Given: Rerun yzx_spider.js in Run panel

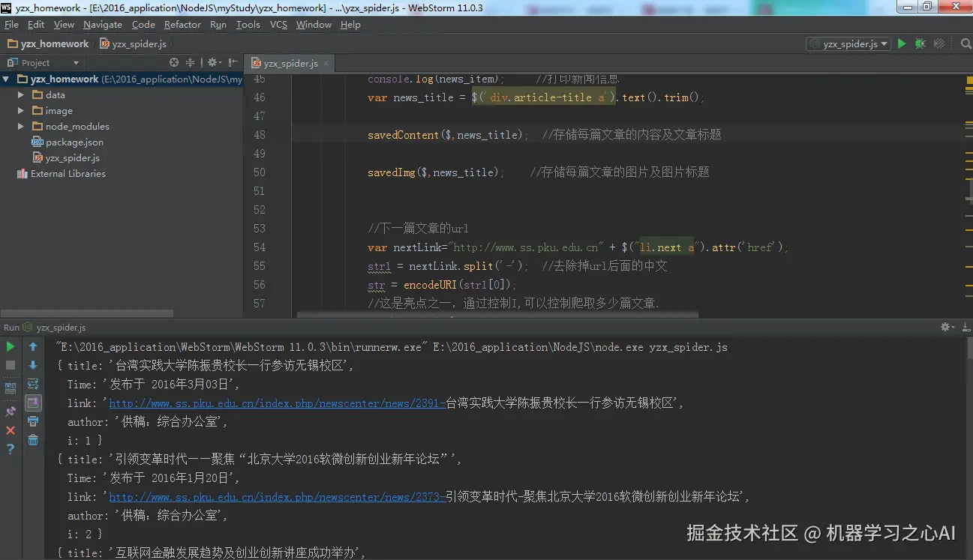Looking at the screenshot, I should [11, 346].
